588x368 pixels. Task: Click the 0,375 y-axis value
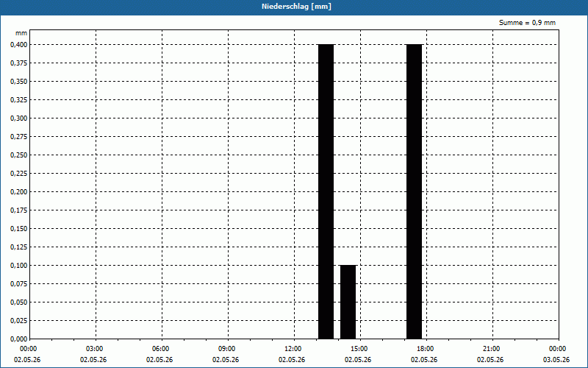click(x=18, y=63)
